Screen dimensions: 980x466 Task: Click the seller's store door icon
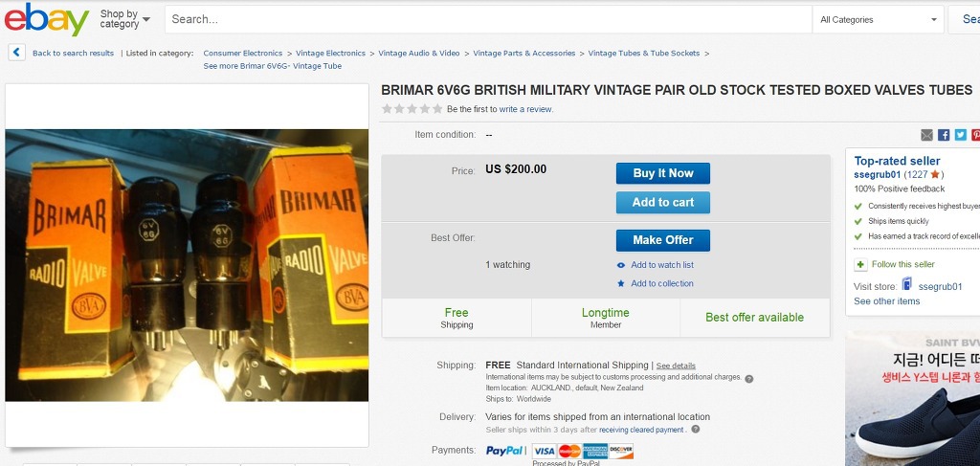coord(906,285)
